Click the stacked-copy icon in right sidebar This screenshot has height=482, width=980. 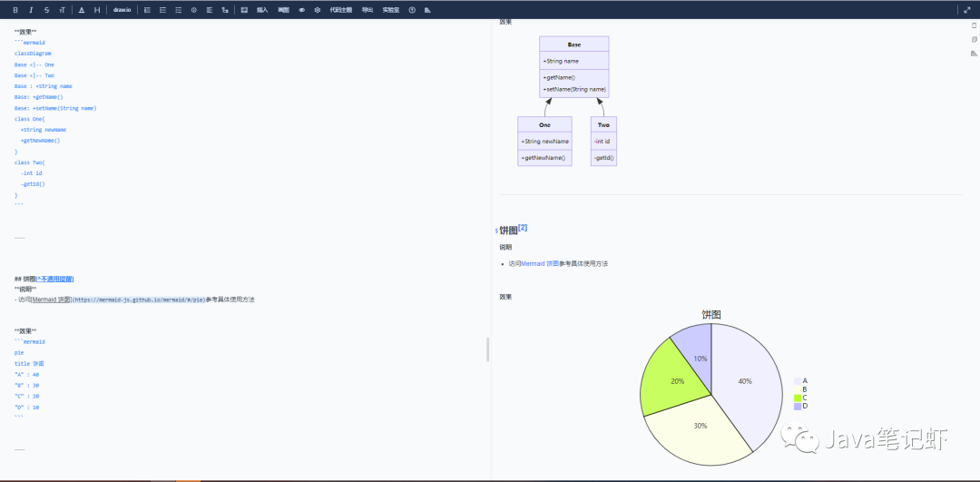pyautogui.click(x=974, y=39)
